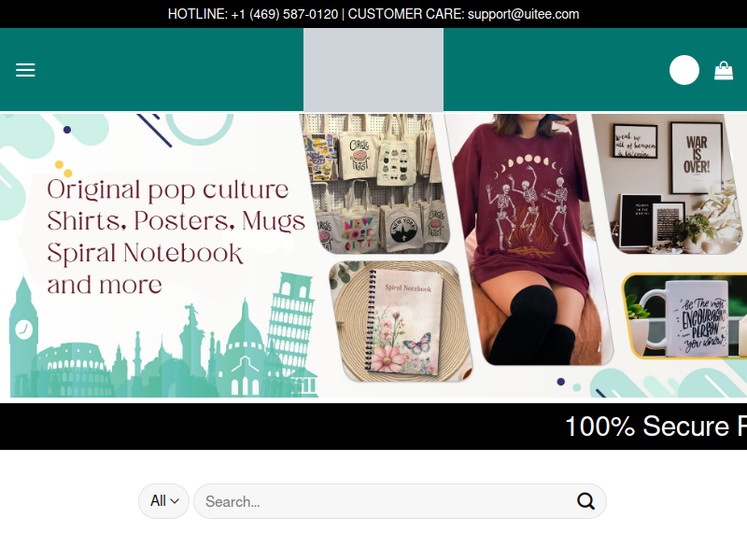This screenshot has width=747, height=560.
Task: Click the white circular account icon
Action: 684,70
